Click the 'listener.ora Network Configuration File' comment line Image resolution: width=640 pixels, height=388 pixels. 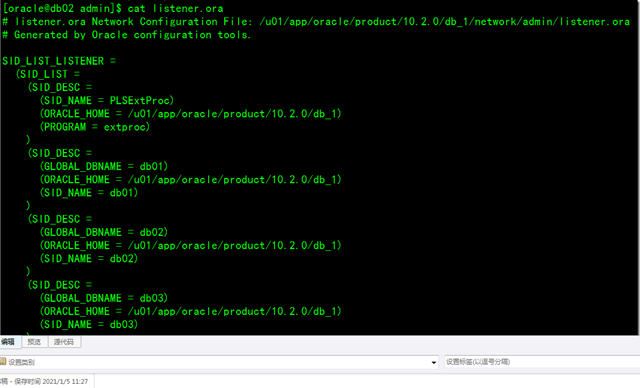click(x=316, y=22)
